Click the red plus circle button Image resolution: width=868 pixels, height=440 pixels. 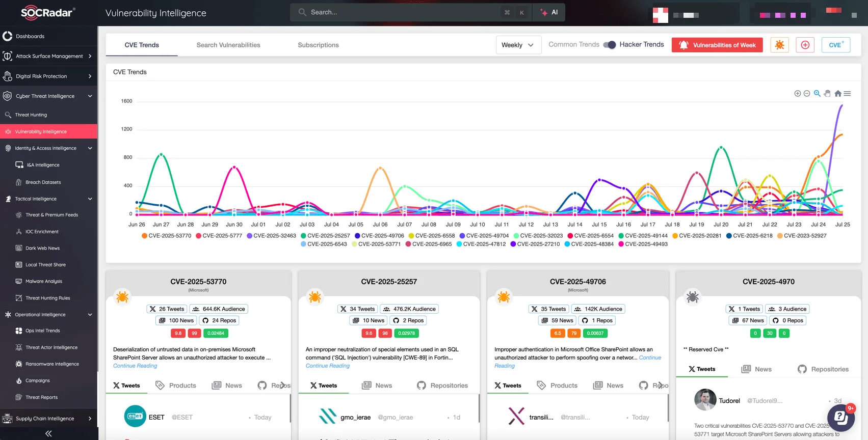[x=805, y=45]
